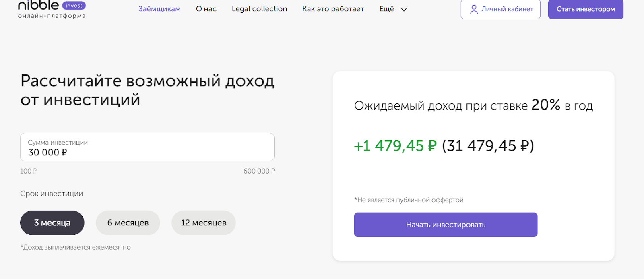Click Начать инвестировать button
This screenshot has height=279, width=644.
pos(446,225)
